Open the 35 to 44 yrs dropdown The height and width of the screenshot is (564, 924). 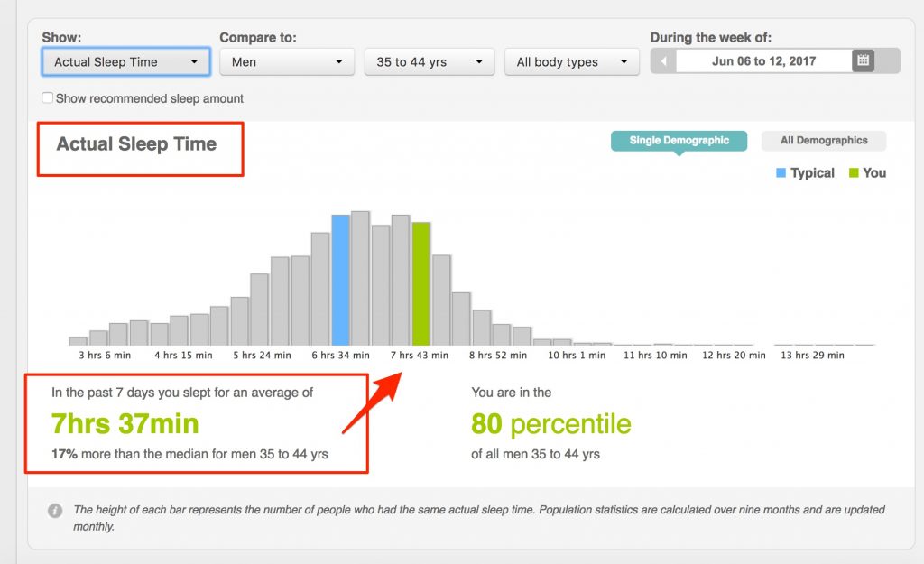[x=429, y=62]
